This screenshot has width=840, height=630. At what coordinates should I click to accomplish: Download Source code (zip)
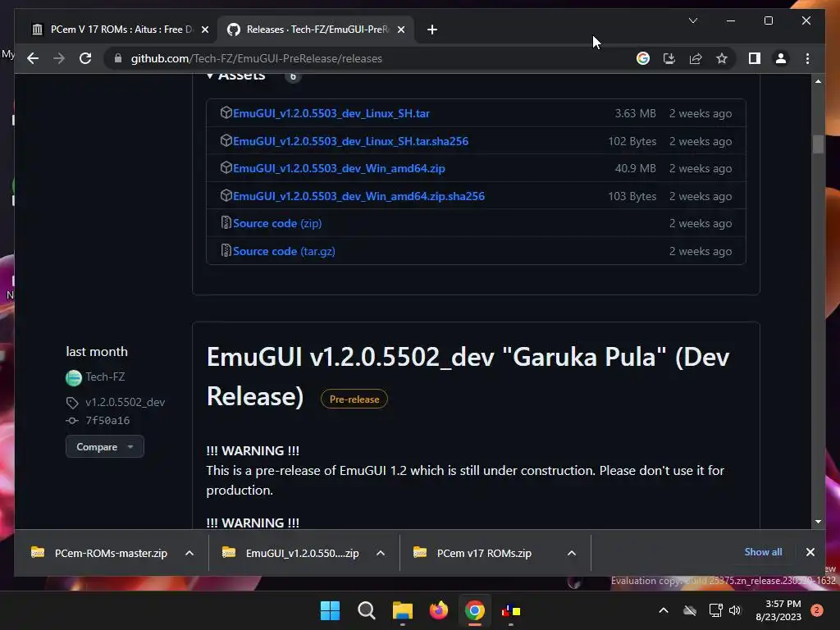tap(277, 223)
